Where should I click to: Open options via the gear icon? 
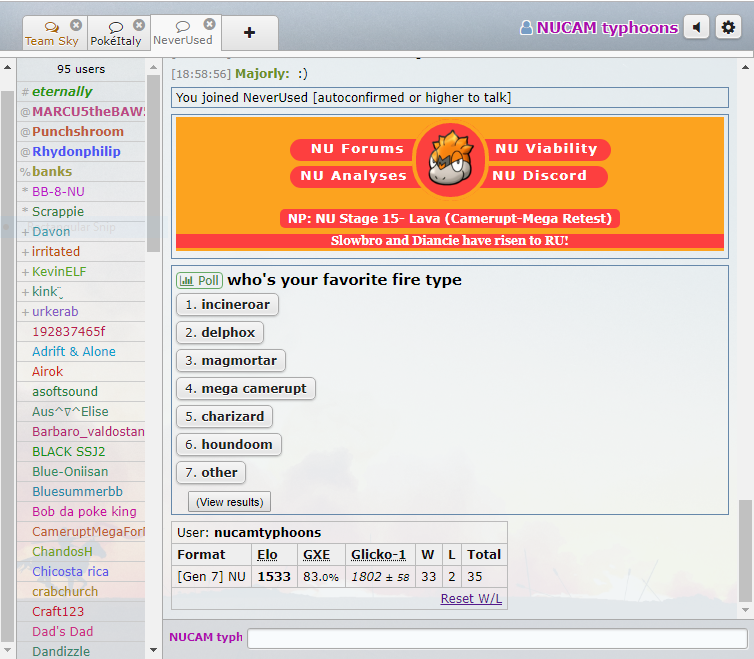coord(728,27)
